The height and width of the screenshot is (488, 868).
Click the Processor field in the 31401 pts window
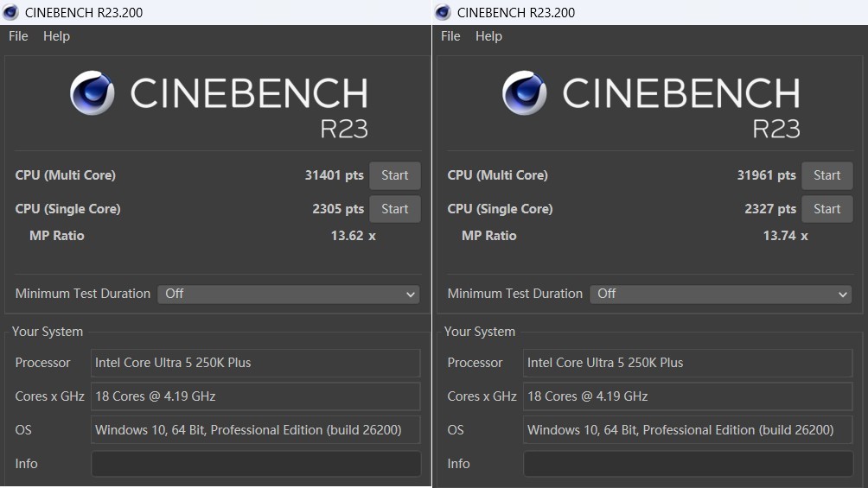256,363
